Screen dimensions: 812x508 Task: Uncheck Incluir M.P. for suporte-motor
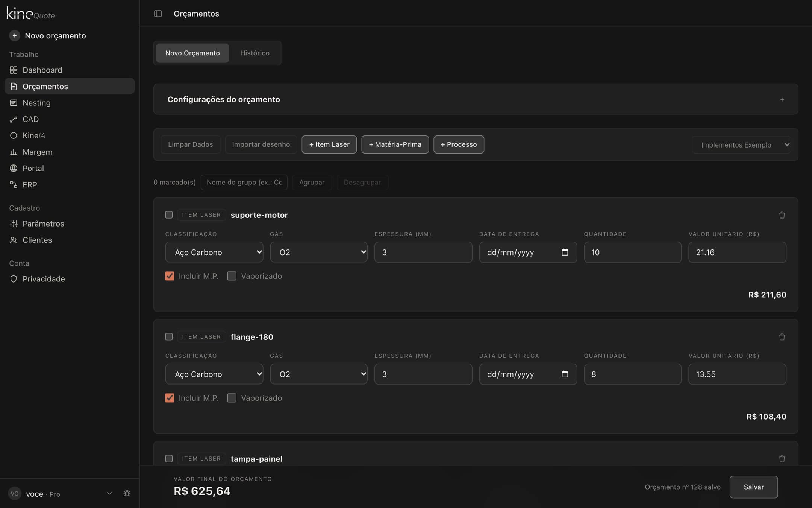click(170, 276)
